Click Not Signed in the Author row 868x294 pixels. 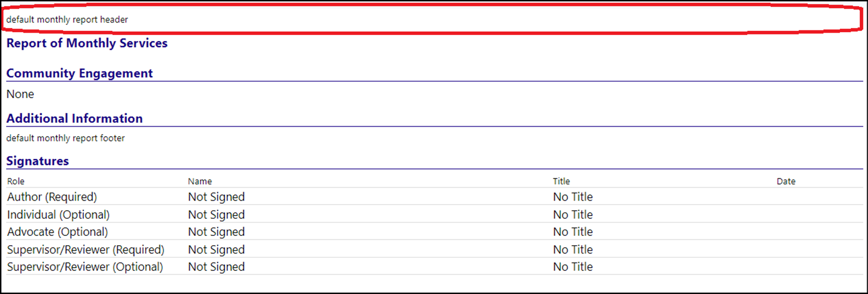pyautogui.click(x=217, y=197)
